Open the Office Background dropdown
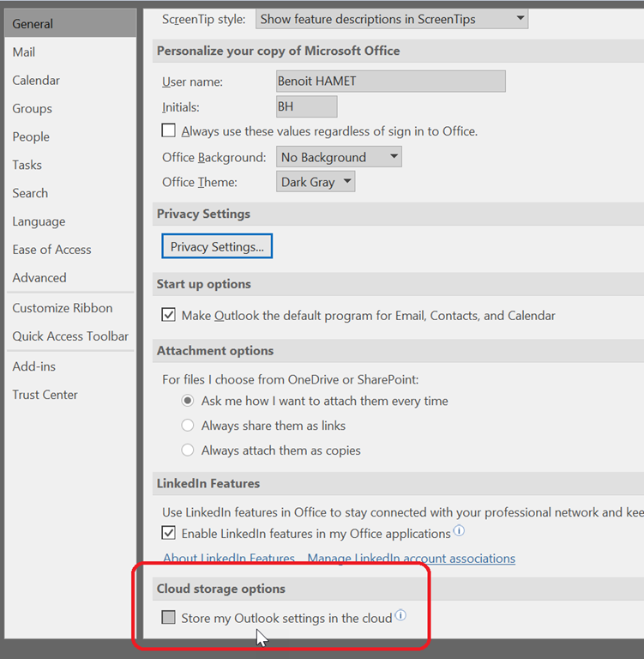The image size is (644, 659). point(339,157)
